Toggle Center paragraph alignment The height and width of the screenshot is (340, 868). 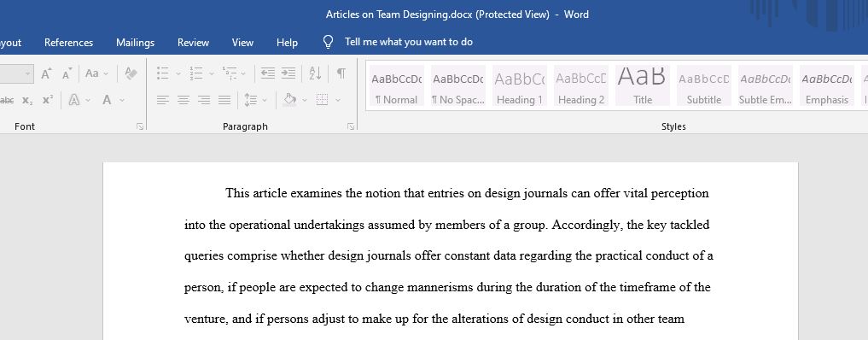(184, 100)
